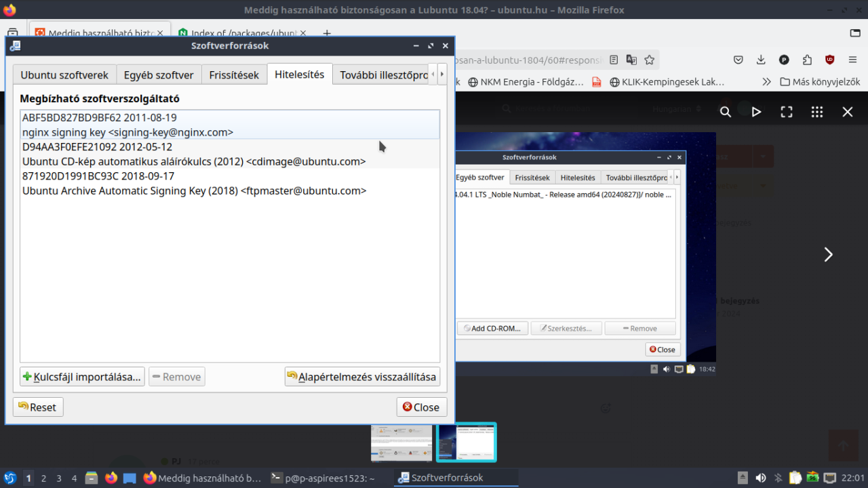Switch to Ubuntu szoftverek tab

(64, 75)
